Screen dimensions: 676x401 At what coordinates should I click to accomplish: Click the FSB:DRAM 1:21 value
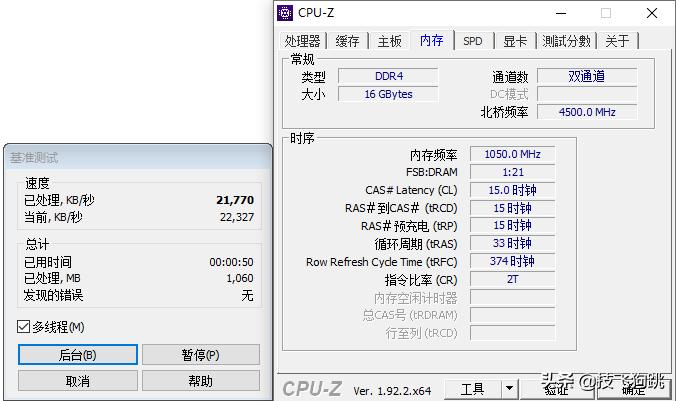point(512,172)
